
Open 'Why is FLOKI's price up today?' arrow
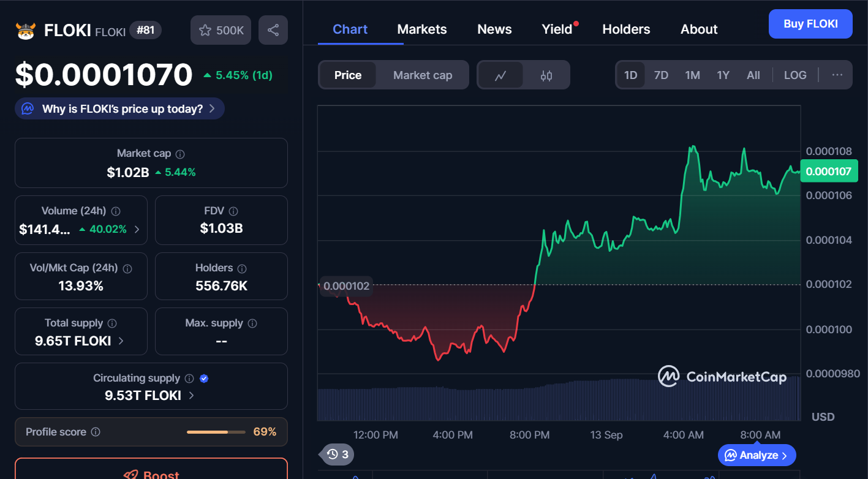coord(212,109)
